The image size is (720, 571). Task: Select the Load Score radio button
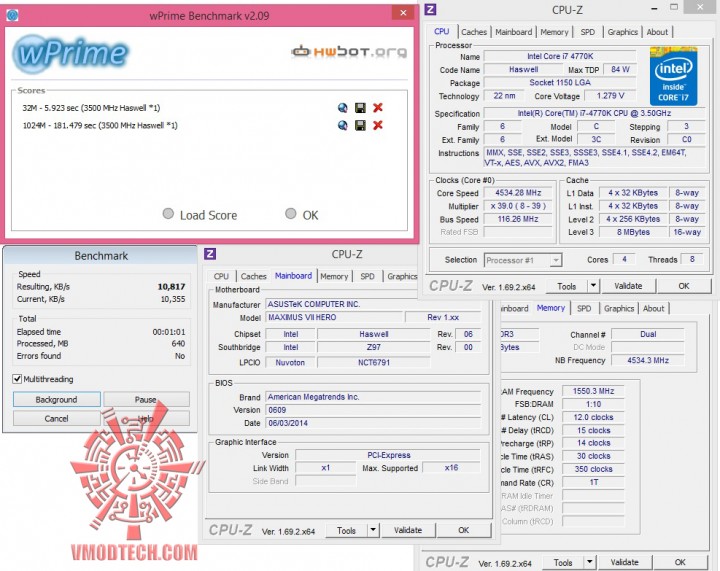click(168, 214)
